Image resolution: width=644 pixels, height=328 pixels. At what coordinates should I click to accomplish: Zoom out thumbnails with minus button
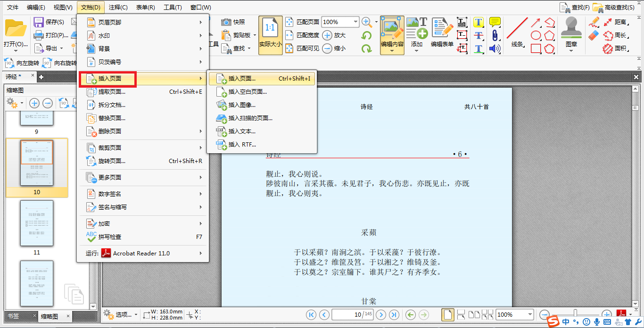tap(48, 103)
